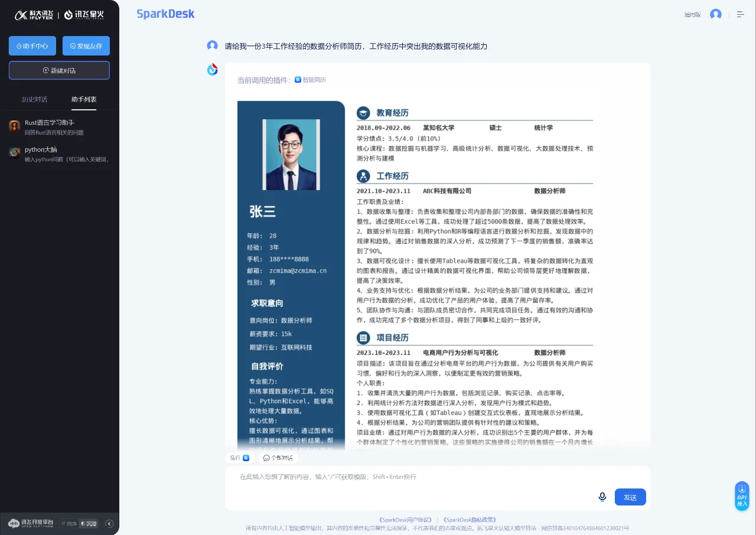Screen dimensions: 756x535
Task: Switch to 沉浸 mode
Action: (89, 523)
